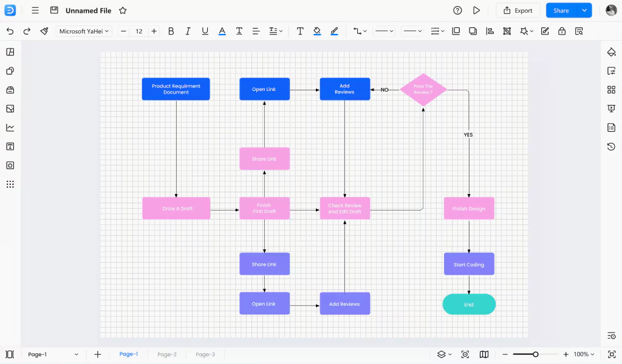
Task: Select the Text tool in toolbar
Action: point(300,32)
